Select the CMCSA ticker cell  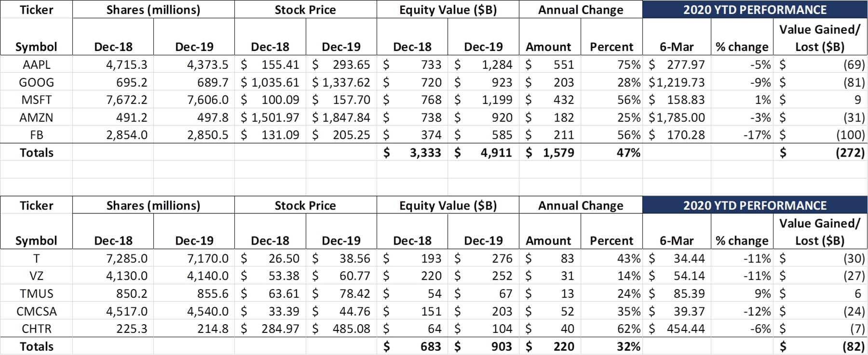point(37,311)
